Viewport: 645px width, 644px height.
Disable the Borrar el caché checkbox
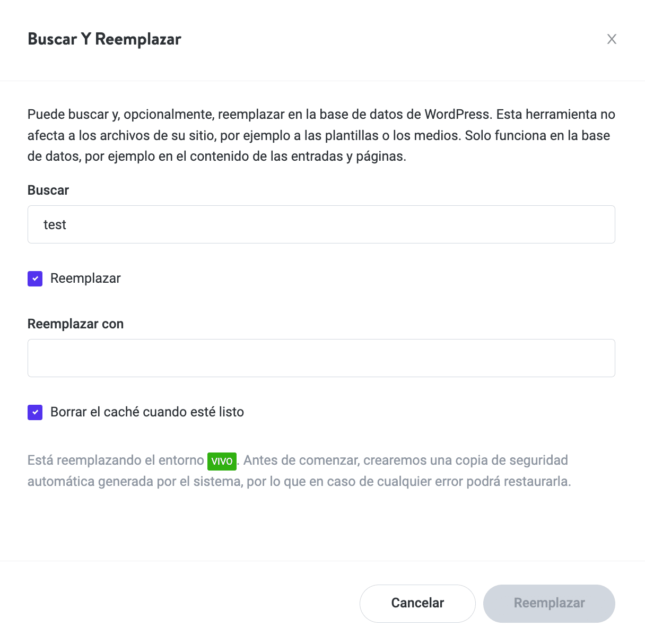35,412
